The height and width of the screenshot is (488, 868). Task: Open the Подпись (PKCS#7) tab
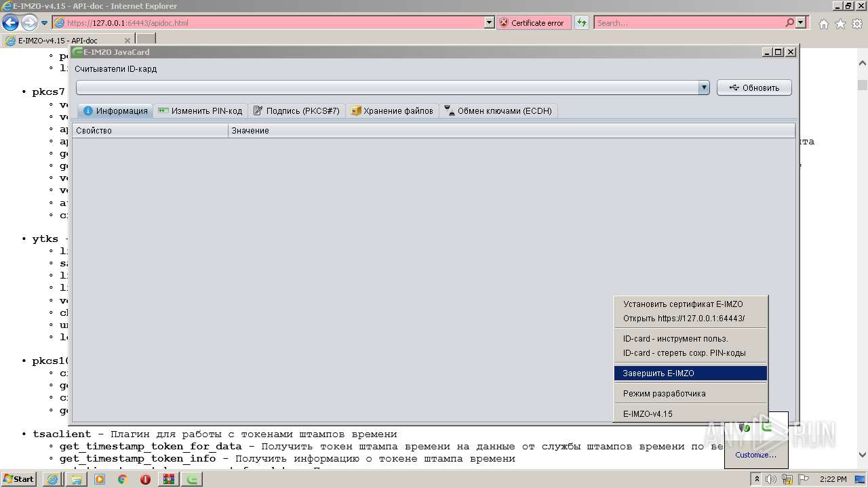(x=297, y=111)
